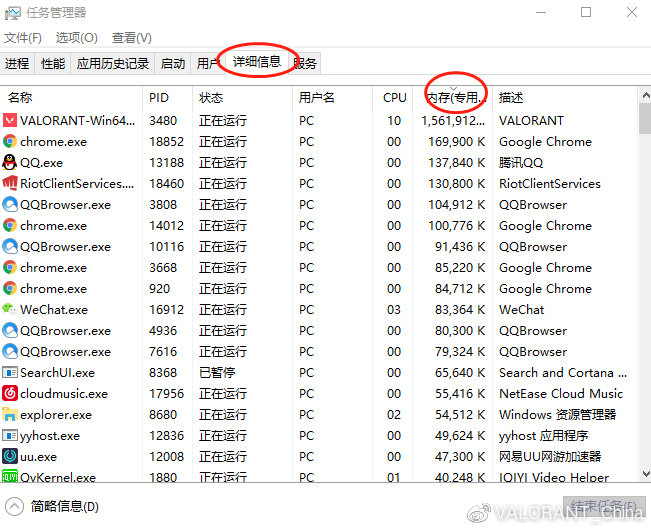Click the Task Manager title bar icon
The image size is (651, 531).
tap(12, 13)
